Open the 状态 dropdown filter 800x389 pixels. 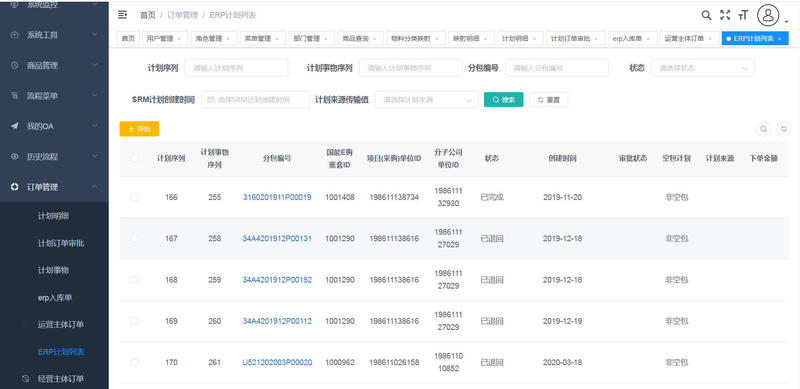(x=703, y=68)
